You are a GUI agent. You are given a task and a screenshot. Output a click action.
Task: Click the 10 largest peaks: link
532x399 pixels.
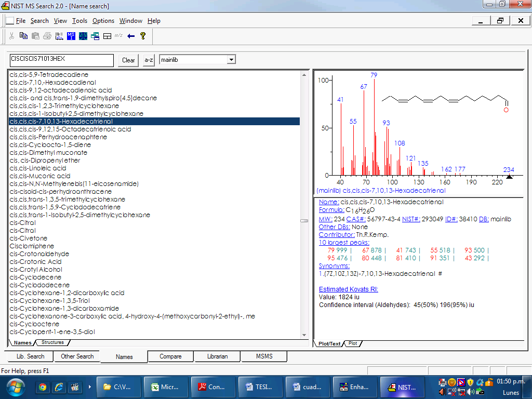[x=344, y=242]
